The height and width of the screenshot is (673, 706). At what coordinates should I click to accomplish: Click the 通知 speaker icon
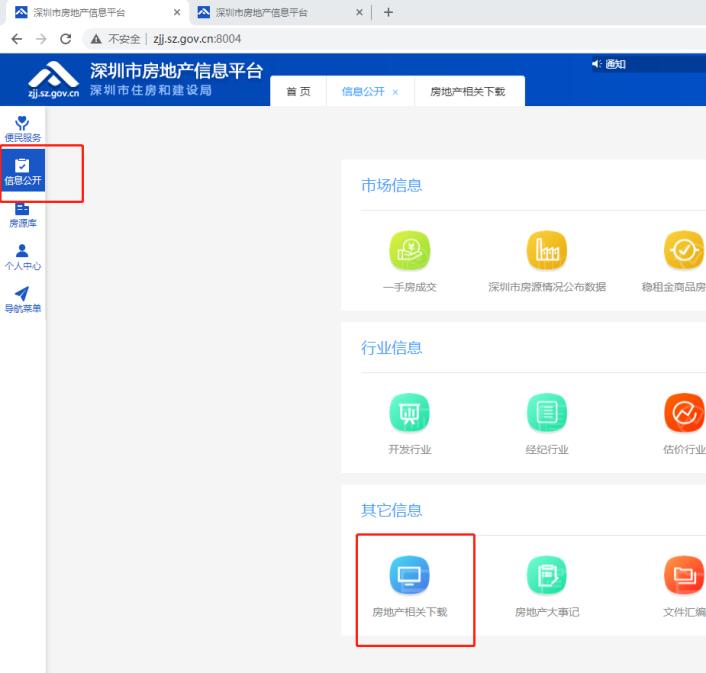point(597,64)
